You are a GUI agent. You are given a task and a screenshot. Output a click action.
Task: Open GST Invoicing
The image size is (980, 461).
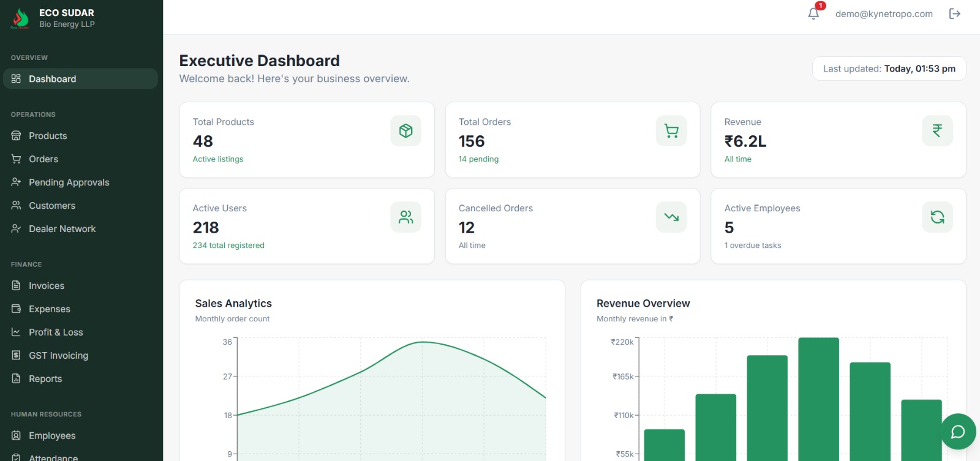[80, 356]
